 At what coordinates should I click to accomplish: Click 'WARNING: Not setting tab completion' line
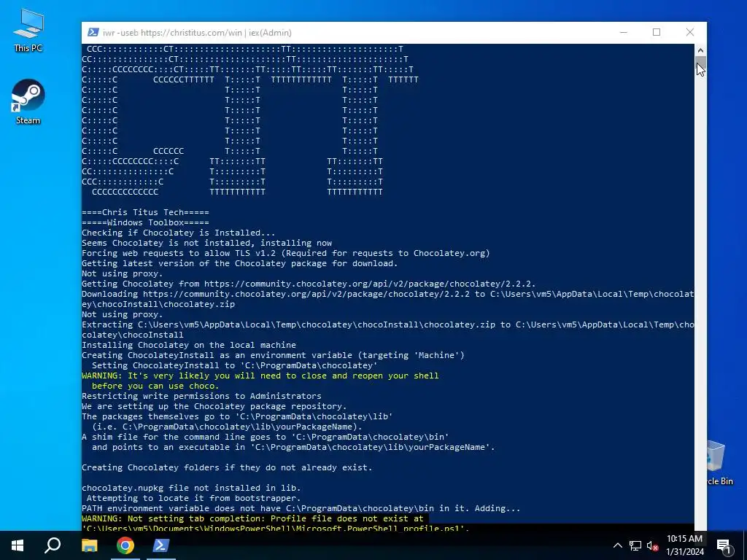pyautogui.click(x=252, y=518)
